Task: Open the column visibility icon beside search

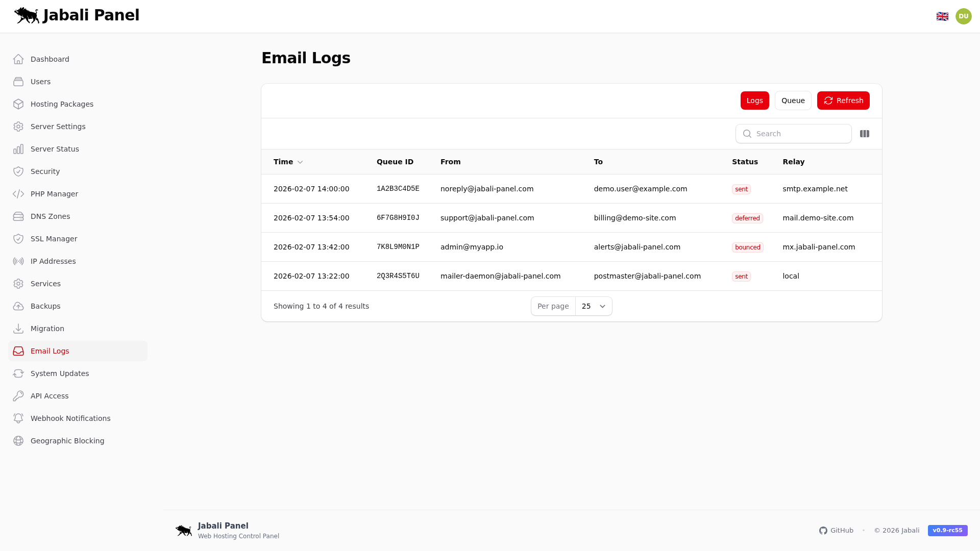Action: 865,133
